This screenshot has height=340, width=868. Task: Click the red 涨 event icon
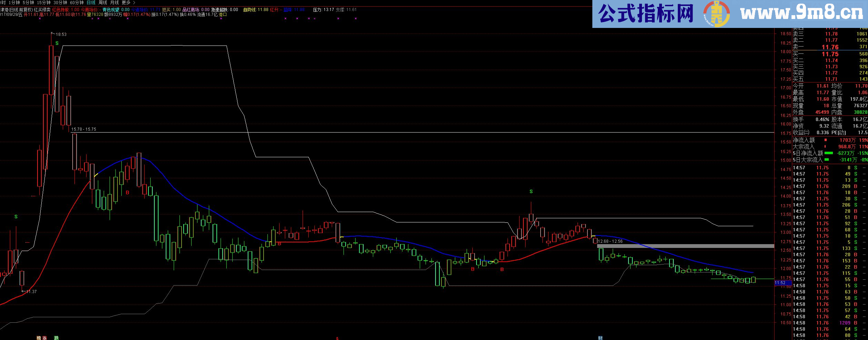tap(44, 338)
